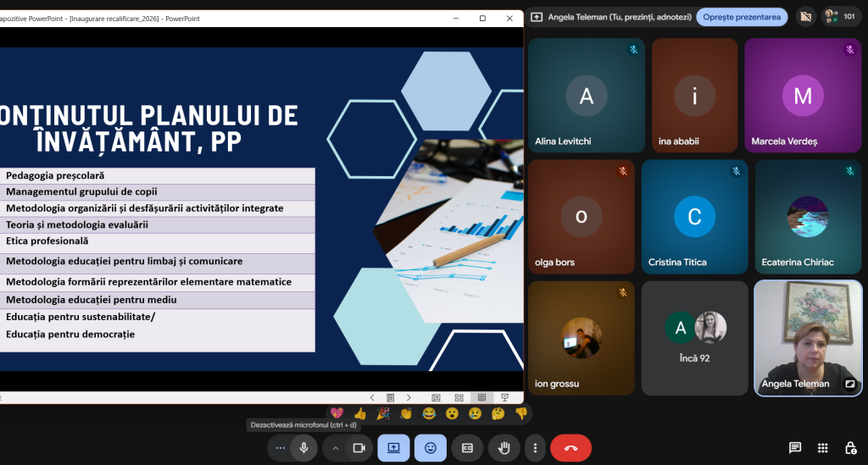The image size is (868, 465).
Task: Select Angela Teleman video tile
Action: click(x=808, y=338)
